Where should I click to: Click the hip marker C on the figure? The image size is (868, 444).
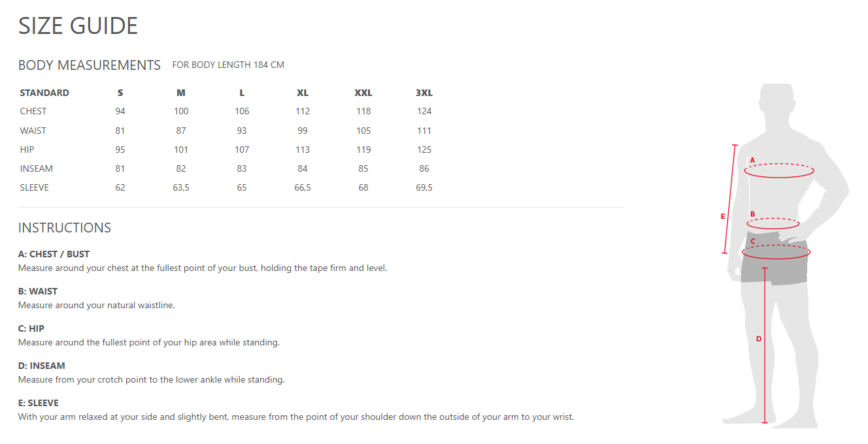tap(753, 242)
